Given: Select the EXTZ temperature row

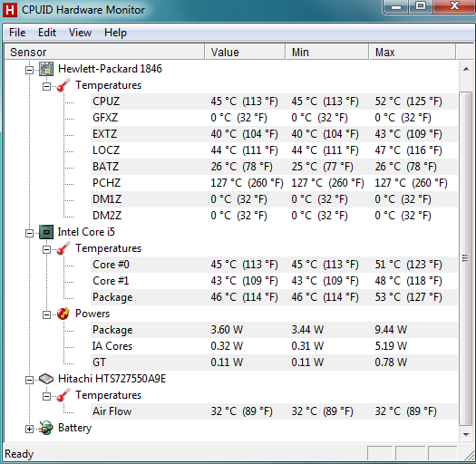Looking at the screenshot, I should [x=274, y=134].
